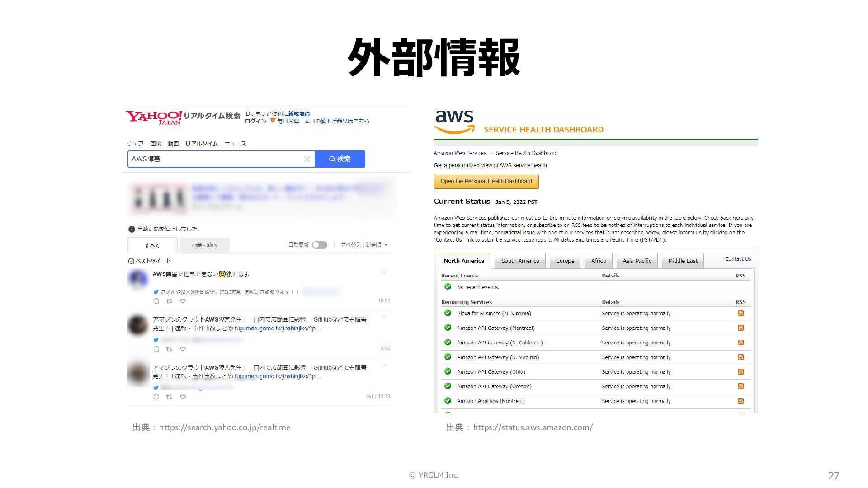The width and height of the screenshot is (868, 488).
Task: Expand the chevron on the 昨日 13:33 tweet
Action: [384, 365]
